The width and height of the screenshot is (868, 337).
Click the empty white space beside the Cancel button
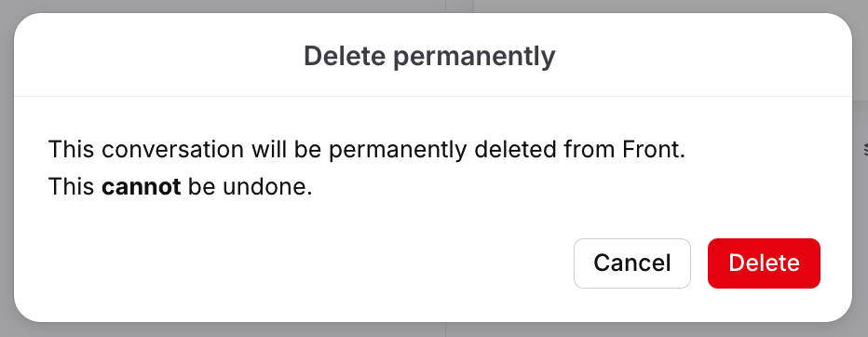pos(310,263)
